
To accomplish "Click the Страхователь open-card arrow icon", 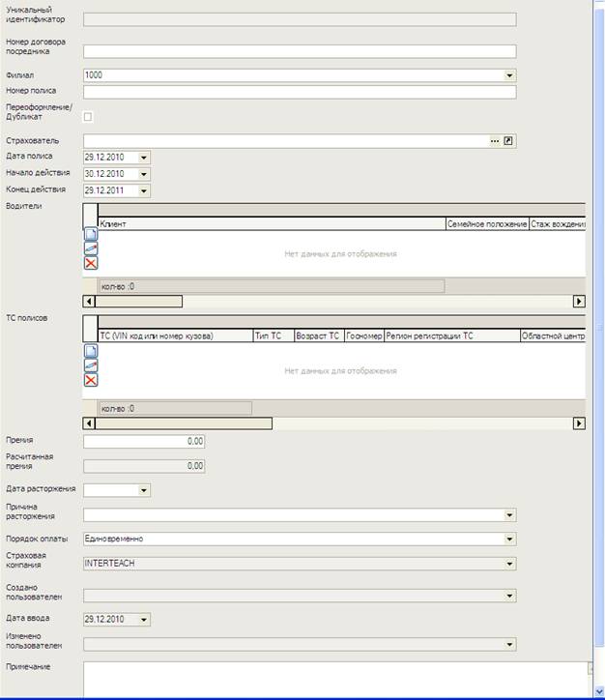I will click(x=509, y=141).
